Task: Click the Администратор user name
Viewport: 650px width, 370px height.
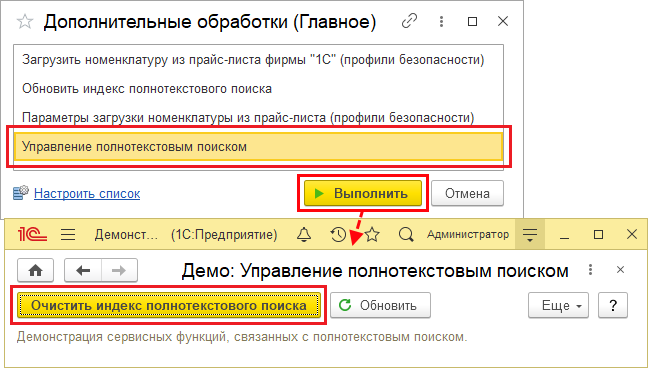Action: click(468, 235)
